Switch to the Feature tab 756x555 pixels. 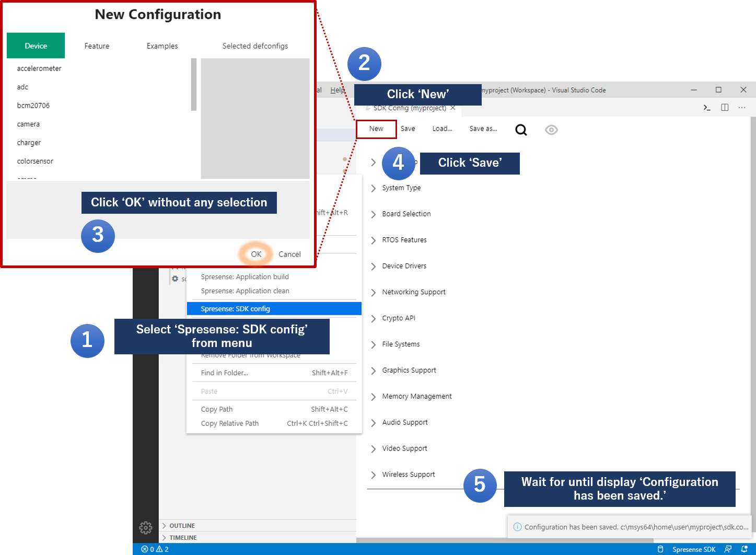click(97, 46)
